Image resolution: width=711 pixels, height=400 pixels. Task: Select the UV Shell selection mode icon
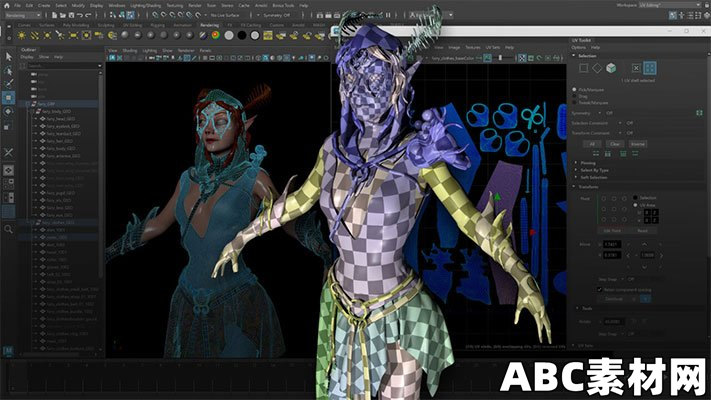pos(650,68)
